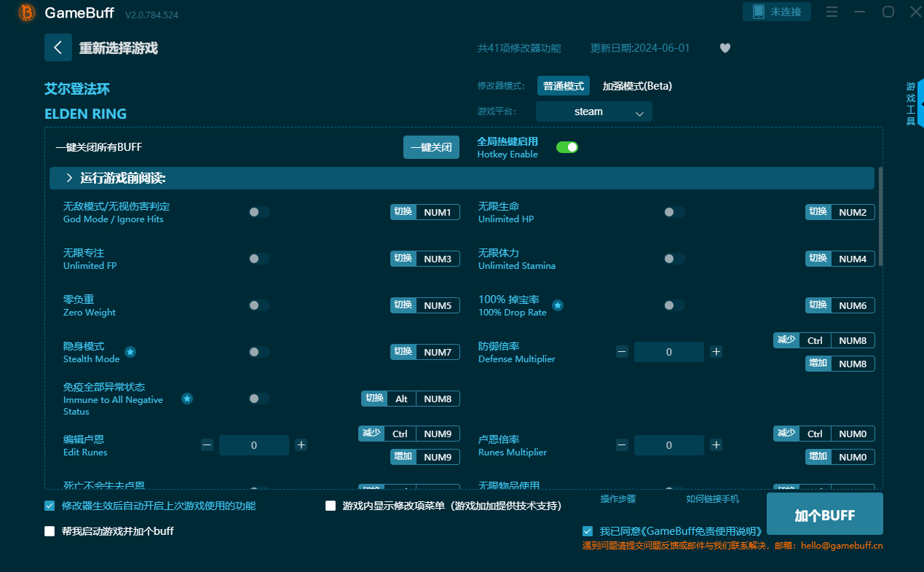Switch to Enhanced Mode (Beta) tab

(636, 86)
